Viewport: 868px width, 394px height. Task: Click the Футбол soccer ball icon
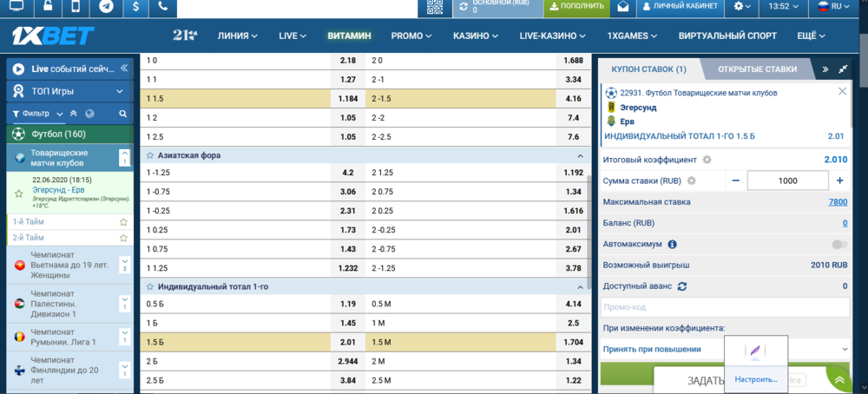click(19, 134)
